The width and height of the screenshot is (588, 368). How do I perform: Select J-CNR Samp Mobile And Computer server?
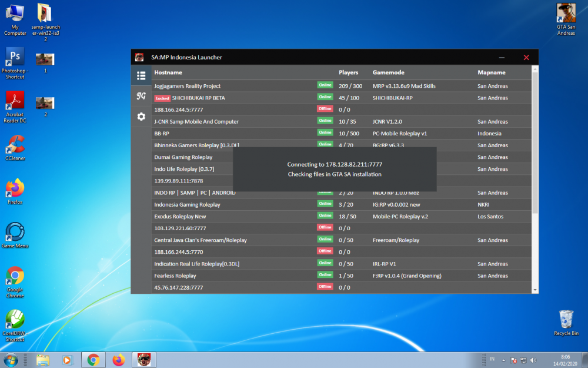click(342, 121)
